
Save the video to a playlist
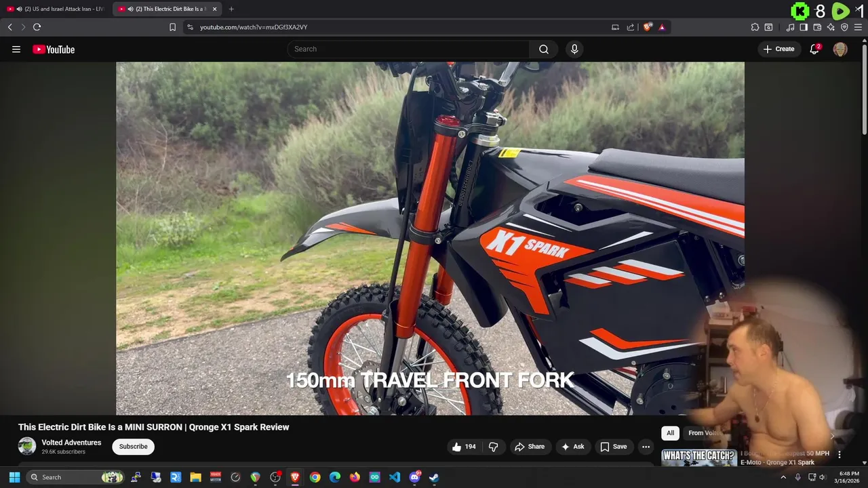coord(613,447)
